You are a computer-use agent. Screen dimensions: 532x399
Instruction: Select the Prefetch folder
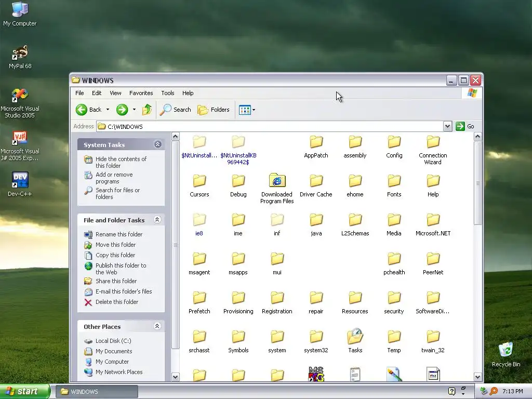click(199, 303)
